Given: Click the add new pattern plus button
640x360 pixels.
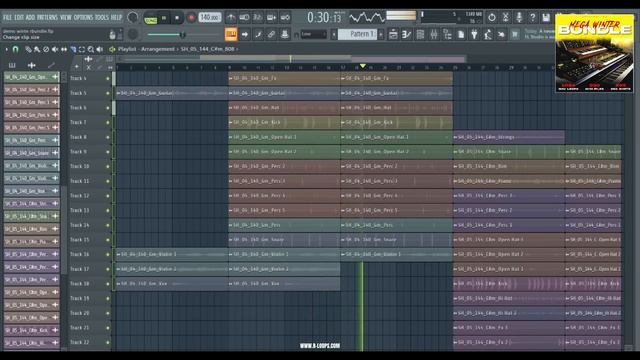Looking at the screenshot, I should pos(381,35).
